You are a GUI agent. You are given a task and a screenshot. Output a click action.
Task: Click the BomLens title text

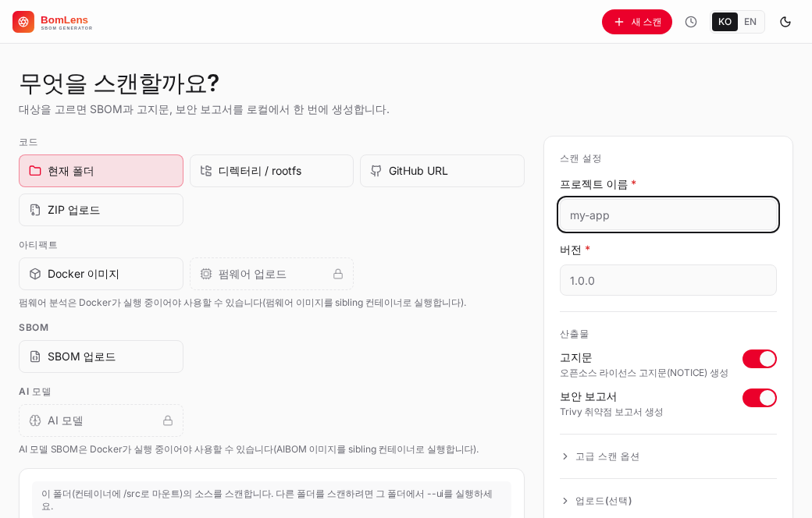pyautogui.click(x=64, y=20)
